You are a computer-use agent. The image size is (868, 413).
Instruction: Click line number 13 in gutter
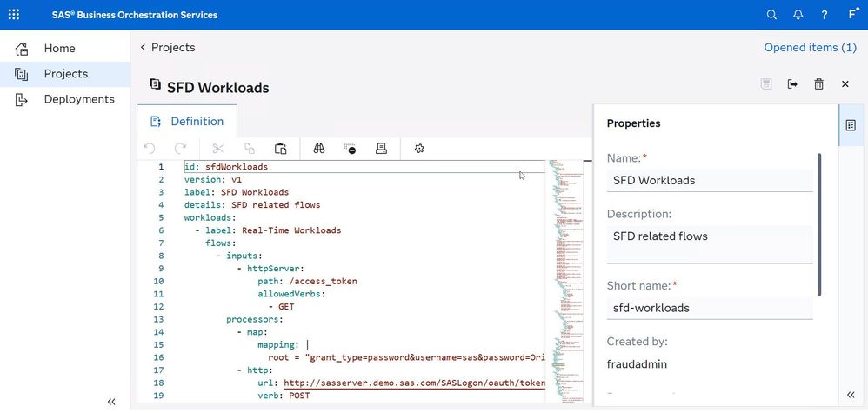click(x=157, y=319)
